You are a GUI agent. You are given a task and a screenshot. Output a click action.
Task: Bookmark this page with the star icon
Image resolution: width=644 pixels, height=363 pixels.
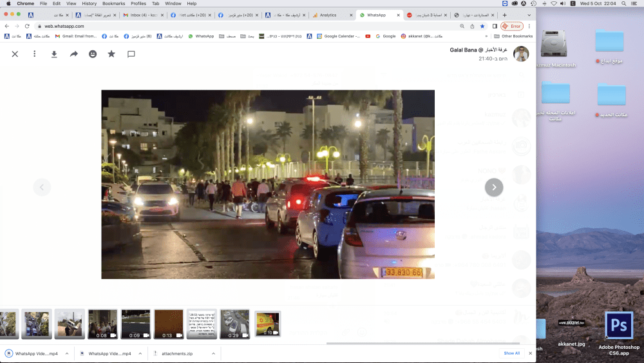coord(482,26)
